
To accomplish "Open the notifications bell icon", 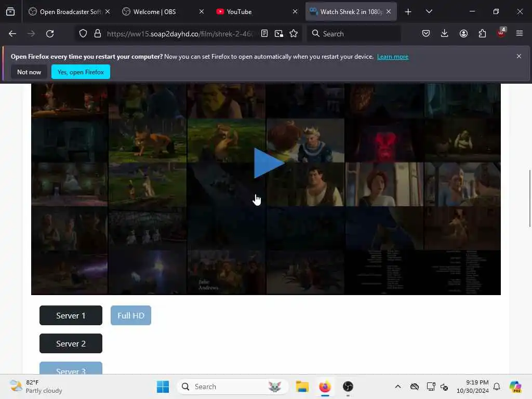I will point(497,387).
